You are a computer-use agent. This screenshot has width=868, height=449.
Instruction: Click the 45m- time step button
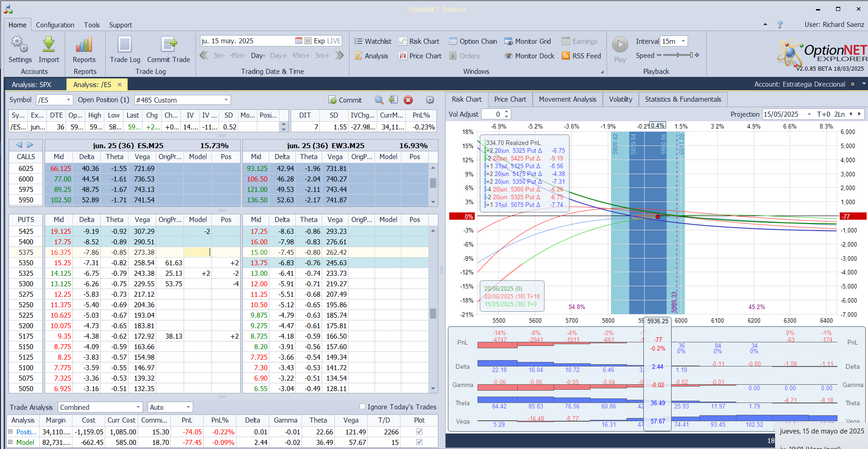point(238,56)
